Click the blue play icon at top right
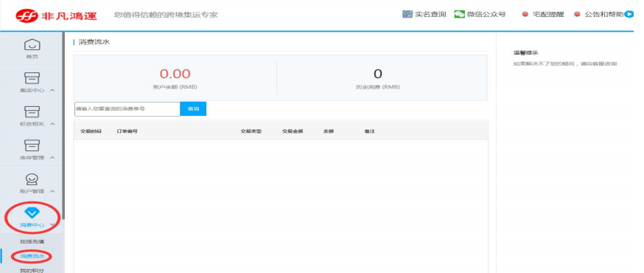The height and width of the screenshot is (273, 644). (x=629, y=15)
